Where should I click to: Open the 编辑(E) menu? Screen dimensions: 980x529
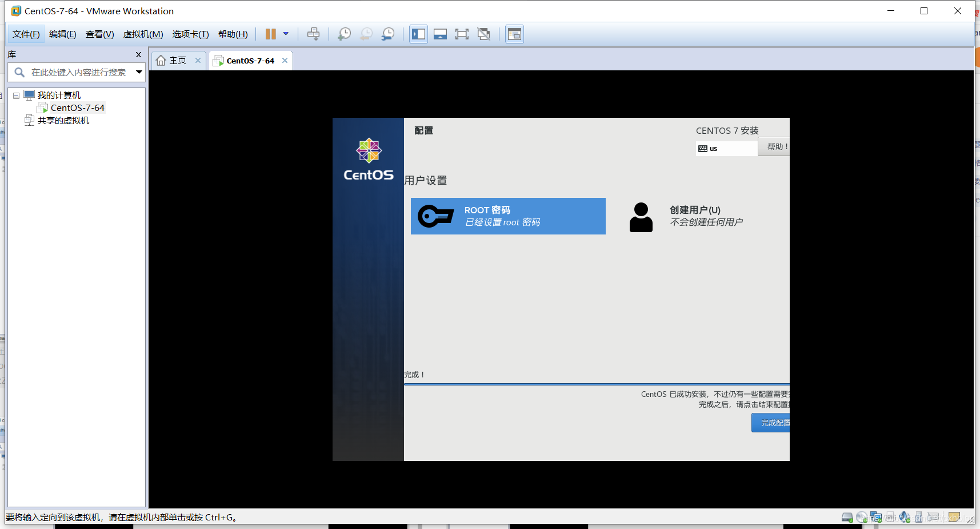pos(63,34)
